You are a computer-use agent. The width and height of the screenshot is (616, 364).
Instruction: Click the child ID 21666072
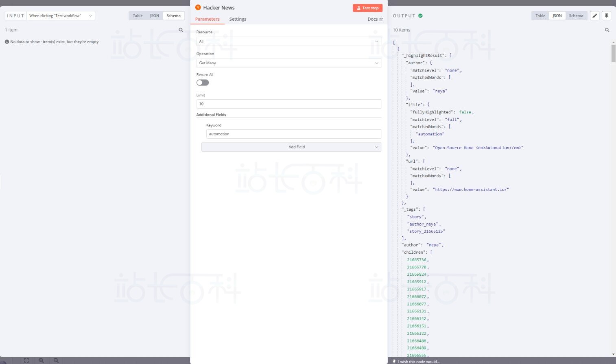click(417, 297)
